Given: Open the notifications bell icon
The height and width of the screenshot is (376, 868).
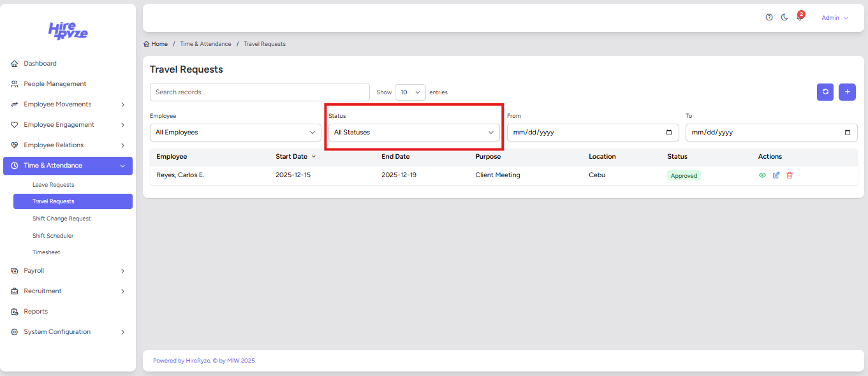Looking at the screenshot, I should (x=800, y=18).
